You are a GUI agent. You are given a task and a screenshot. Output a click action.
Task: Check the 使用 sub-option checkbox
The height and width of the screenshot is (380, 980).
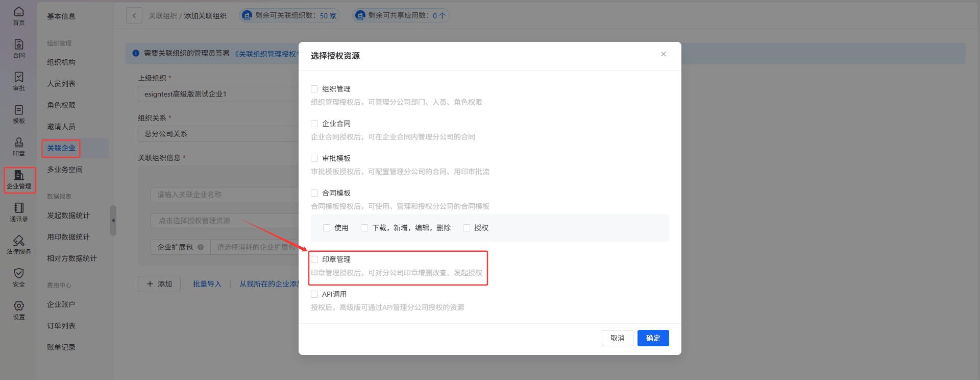click(327, 228)
